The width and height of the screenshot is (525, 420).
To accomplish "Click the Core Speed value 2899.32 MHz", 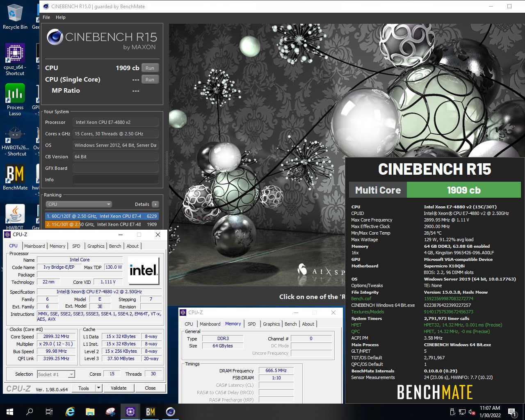I will click(x=57, y=336).
